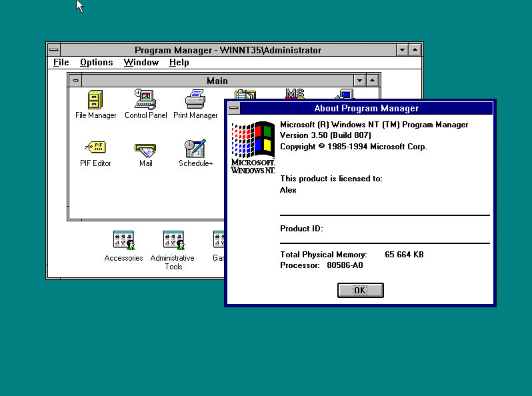Click the processor value "80586-A0"
The width and height of the screenshot is (532, 396).
point(345,265)
